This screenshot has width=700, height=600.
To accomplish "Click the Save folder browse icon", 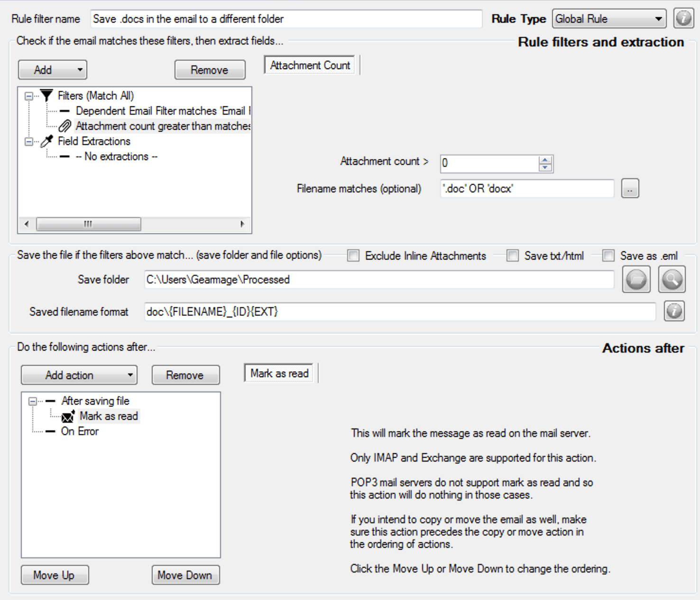I will 636,280.
